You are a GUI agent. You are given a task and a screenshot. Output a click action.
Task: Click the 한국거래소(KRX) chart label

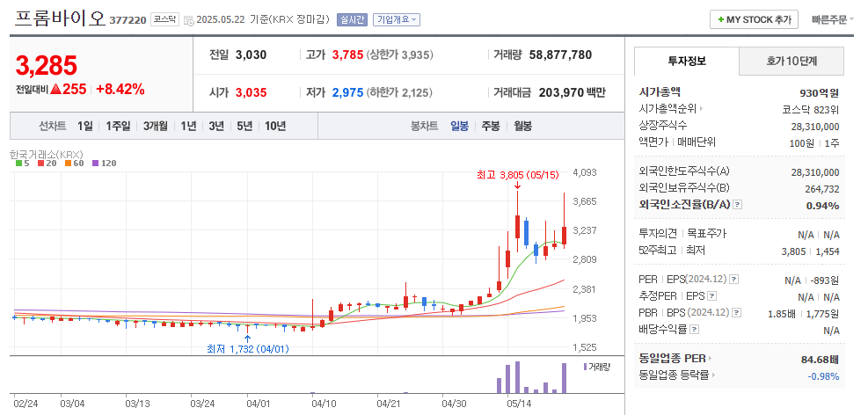pos(47,154)
